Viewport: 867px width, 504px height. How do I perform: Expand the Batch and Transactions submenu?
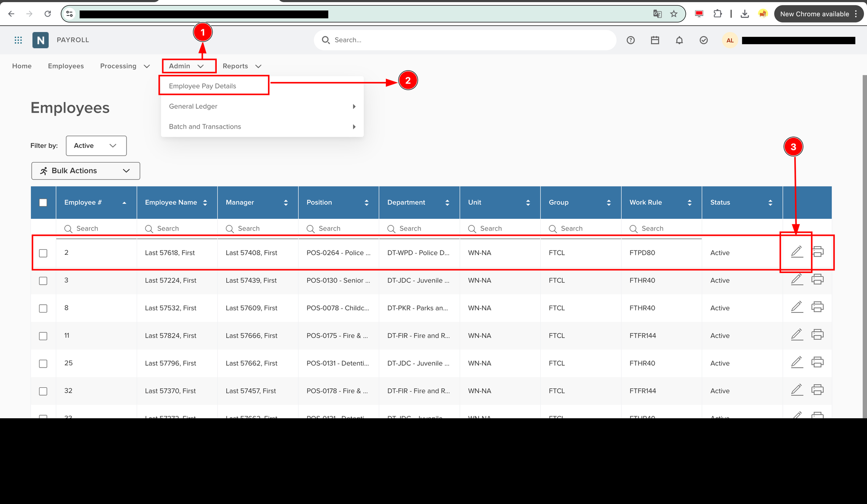click(x=262, y=127)
